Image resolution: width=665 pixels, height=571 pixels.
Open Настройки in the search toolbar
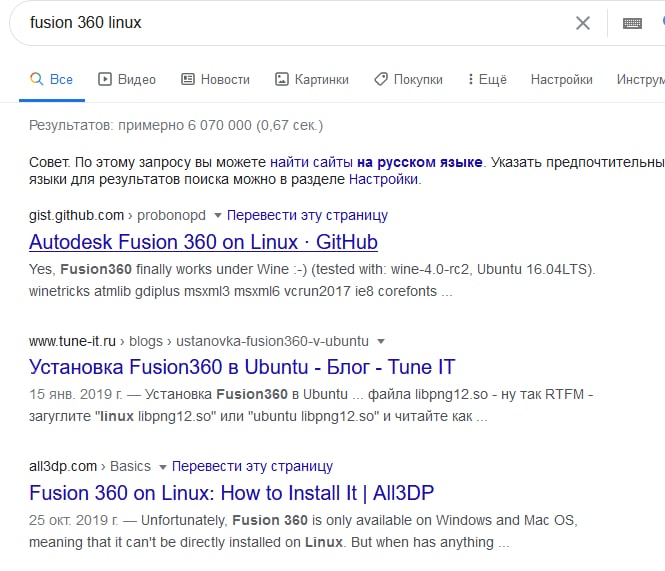562,79
